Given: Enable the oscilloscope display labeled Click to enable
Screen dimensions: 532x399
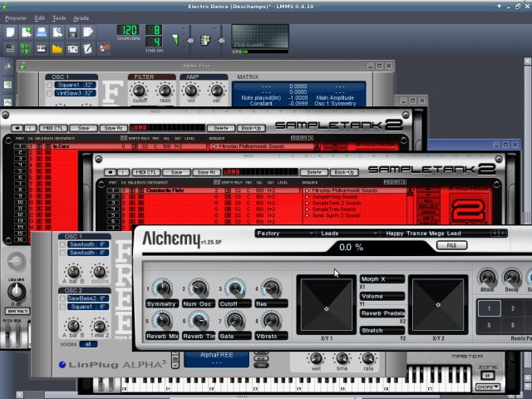Looking at the screenshot, I should 260,37.
